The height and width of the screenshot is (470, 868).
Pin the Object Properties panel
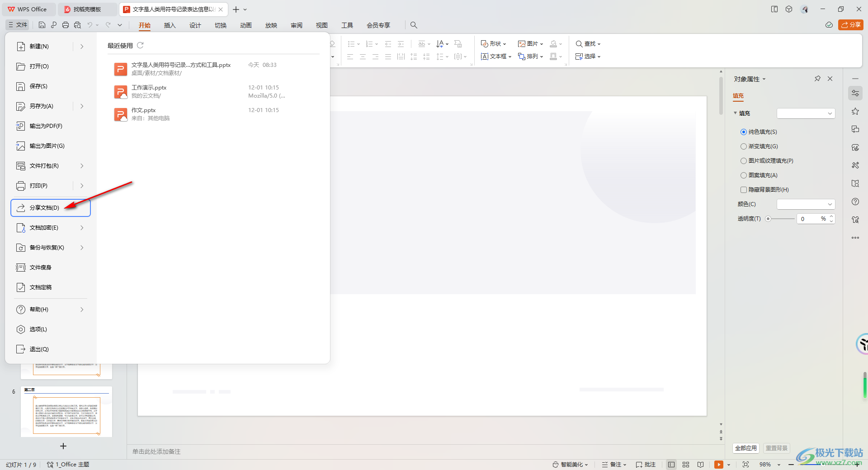(817, 79)
